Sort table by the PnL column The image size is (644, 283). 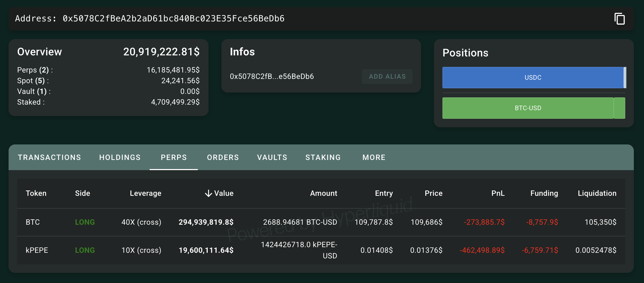pos(498,193)
